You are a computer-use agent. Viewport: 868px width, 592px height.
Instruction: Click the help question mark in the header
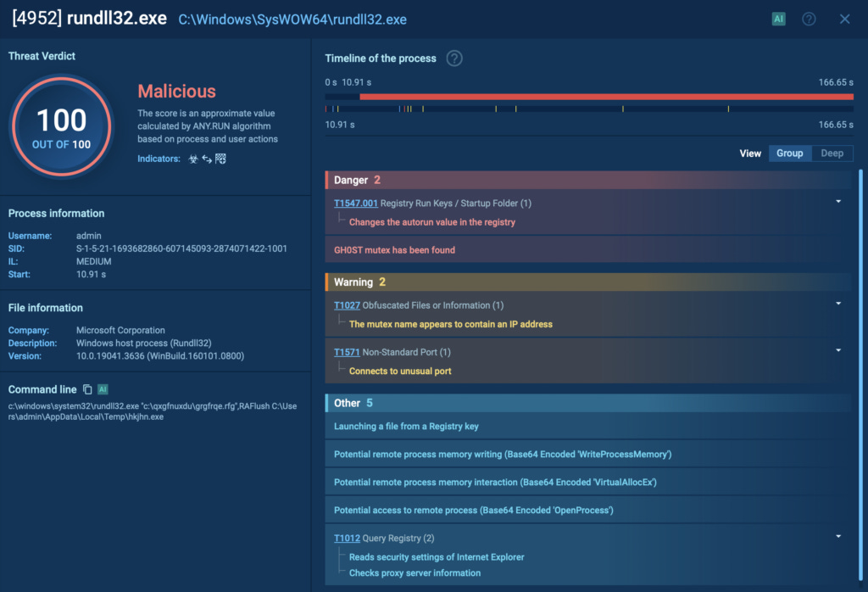808,18
